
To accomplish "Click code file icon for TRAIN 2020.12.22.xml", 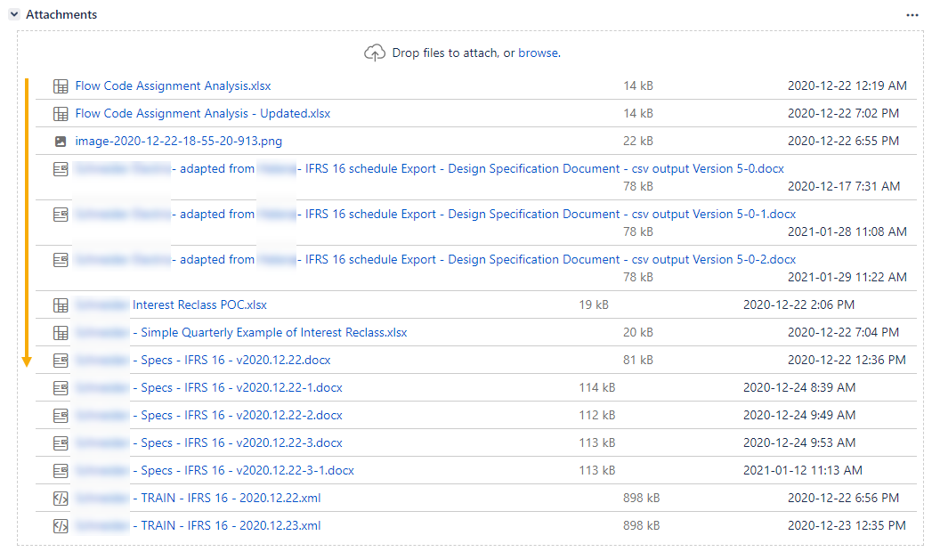I will point(61,499).
